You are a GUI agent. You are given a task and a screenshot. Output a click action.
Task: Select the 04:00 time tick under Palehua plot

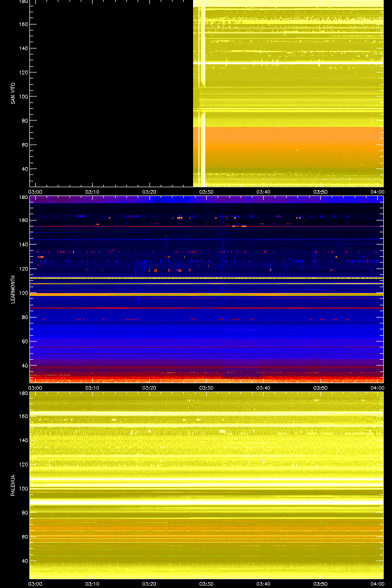click(377, 584)
